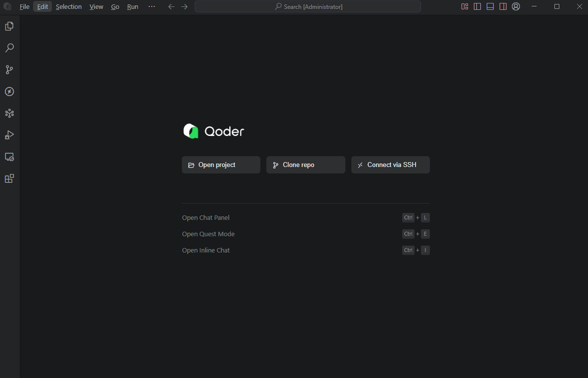Click the compass icon in activity bar
Image resolution: width=588 pixels, height=378 pixels.
[x=9, y=91]
